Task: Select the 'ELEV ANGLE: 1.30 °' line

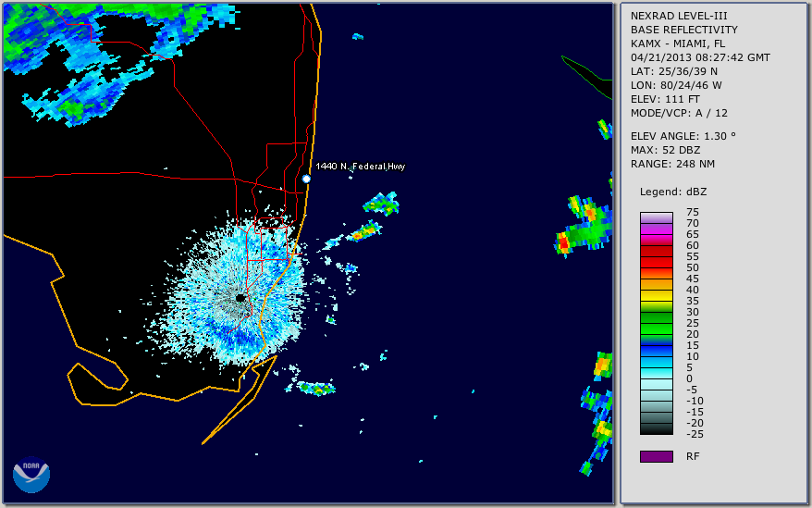Action: coord(683,136)
